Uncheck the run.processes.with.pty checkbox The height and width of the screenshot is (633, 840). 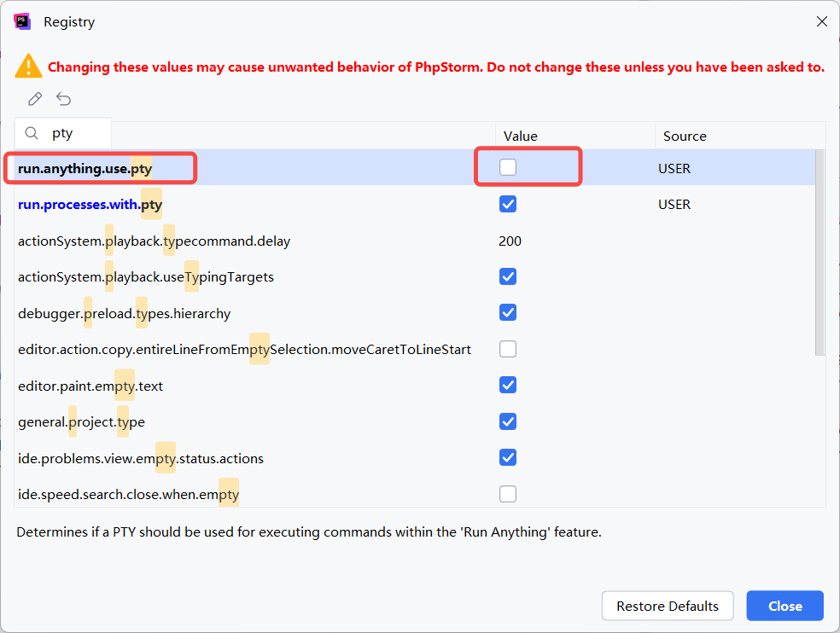[508, 204]
